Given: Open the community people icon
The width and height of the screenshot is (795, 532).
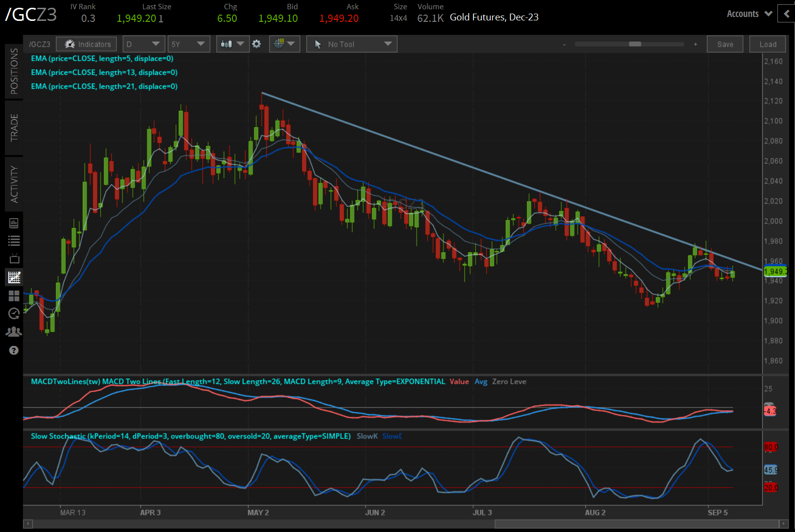Looking at the screenshot, I should pyautogui.click(x=14, y=332).
